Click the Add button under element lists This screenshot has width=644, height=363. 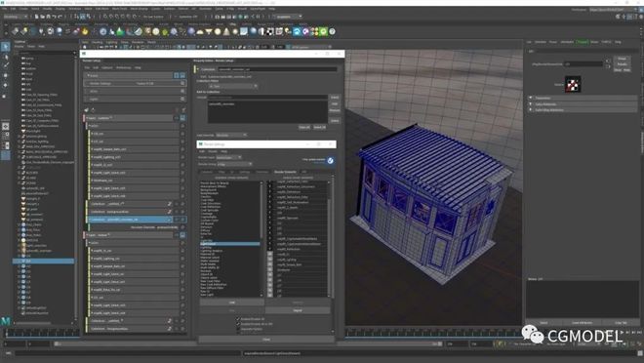coord(232,302)
